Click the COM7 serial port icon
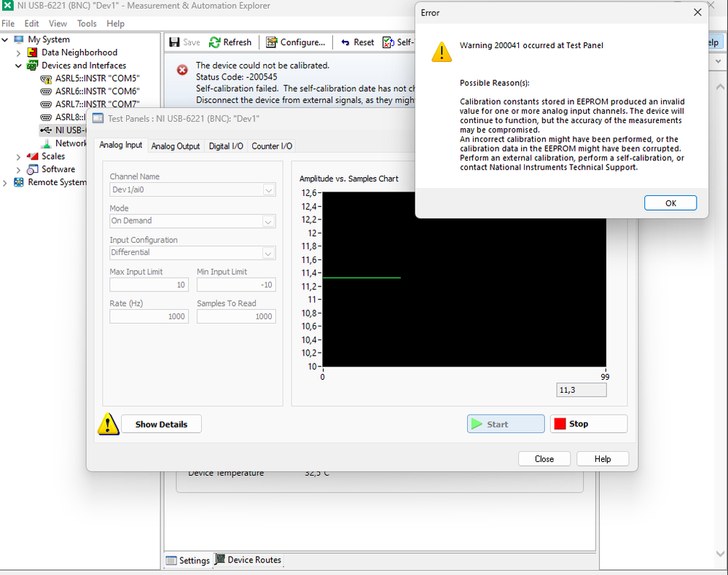Image resolution: width=728 pixels, height=575 pixels. pyautogui.click(x=46, y=104)
